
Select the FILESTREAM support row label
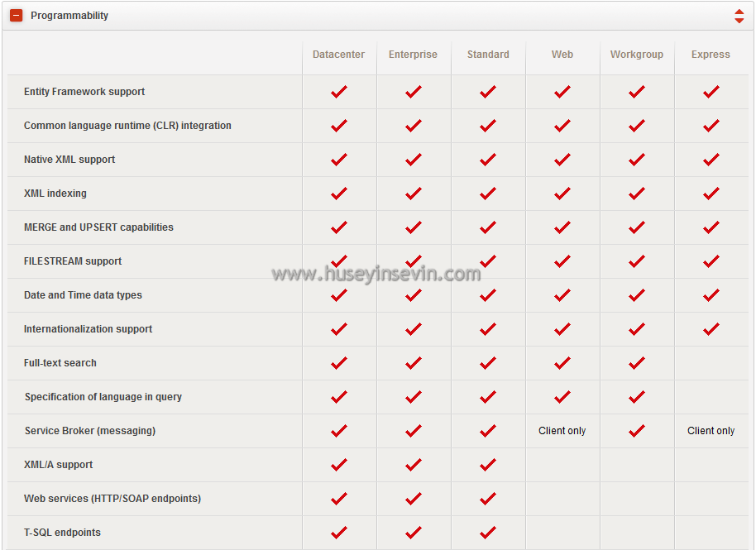tap(73, 261)
